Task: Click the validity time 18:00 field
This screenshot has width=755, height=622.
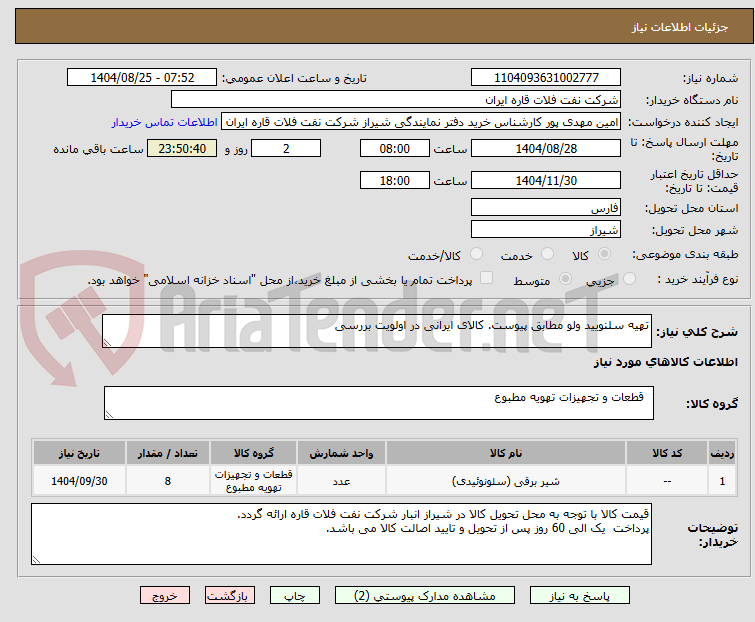Action: [x=394, y=181]
